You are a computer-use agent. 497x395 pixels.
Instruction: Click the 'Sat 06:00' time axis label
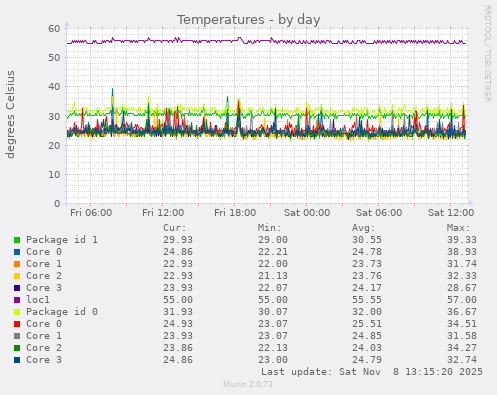[379, 213]
